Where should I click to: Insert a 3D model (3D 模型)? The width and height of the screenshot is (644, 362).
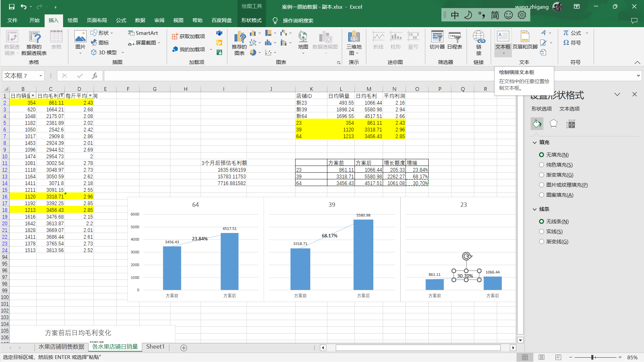107,52
